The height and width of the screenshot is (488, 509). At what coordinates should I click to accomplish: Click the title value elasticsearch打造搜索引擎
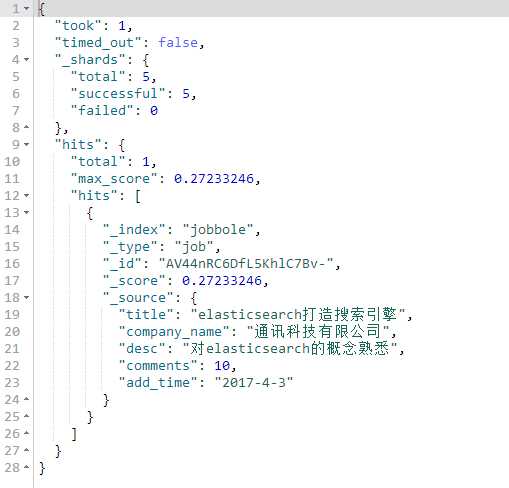(298, 315)
